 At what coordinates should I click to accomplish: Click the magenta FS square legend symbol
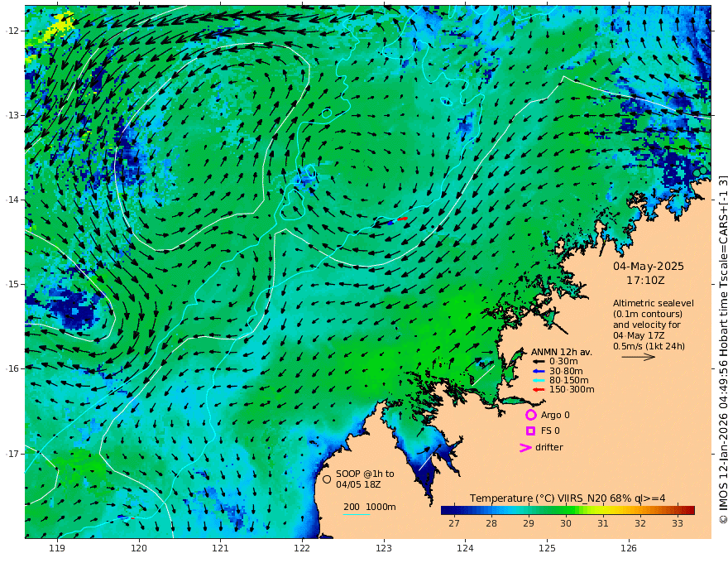pyautogui.click(x=530, y=431)
